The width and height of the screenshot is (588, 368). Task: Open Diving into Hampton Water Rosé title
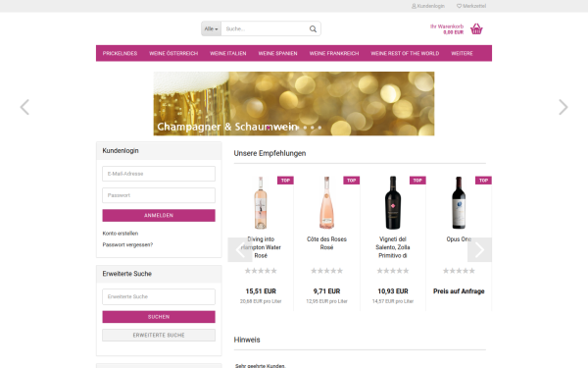(261, 247)
